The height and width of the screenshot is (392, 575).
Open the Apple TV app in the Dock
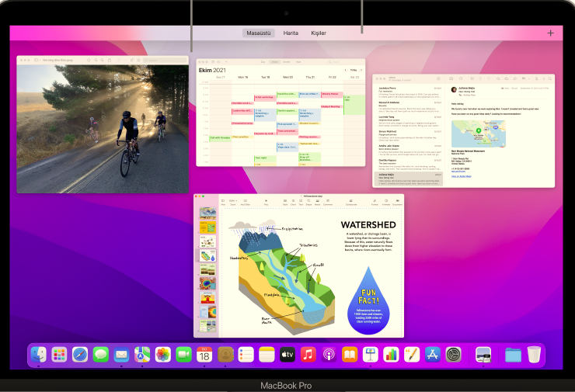tap(287, 355)
